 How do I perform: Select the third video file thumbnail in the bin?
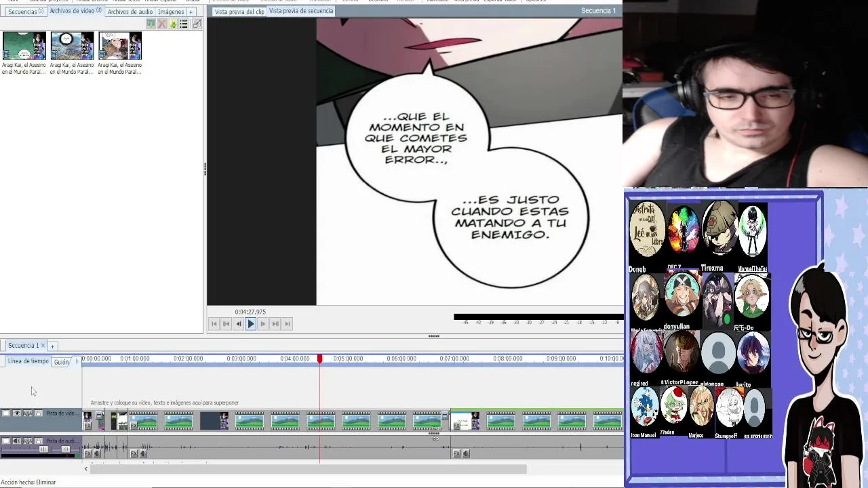[120, 46]
